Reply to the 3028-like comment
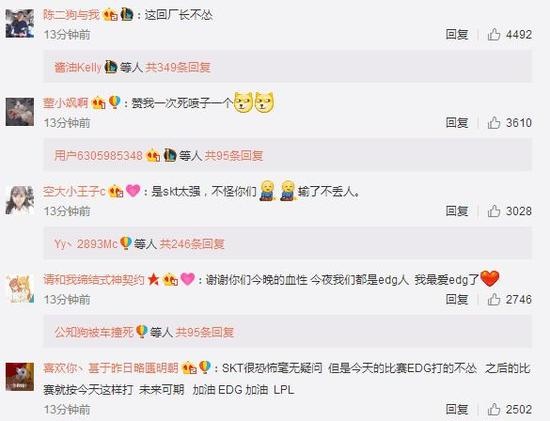This screenshot has width=550, height=421. pyautogui.click(x=457, y=211)
